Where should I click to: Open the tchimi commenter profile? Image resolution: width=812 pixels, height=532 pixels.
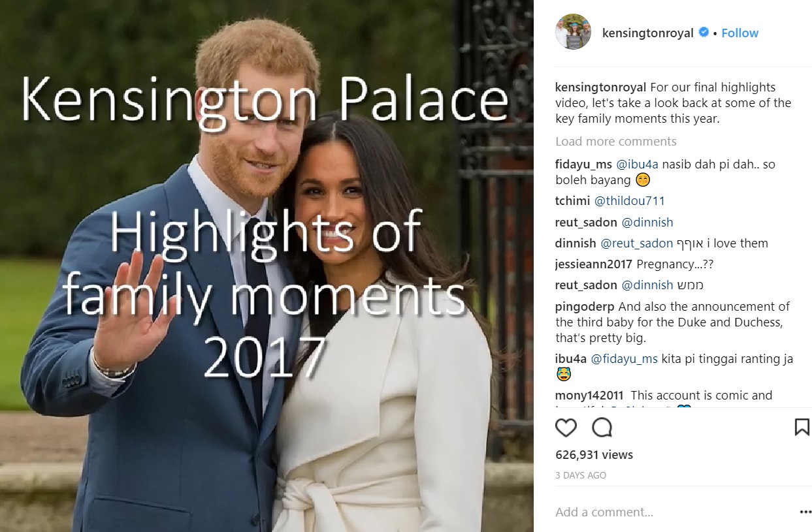pyautogui.click(x=572, y=201)
